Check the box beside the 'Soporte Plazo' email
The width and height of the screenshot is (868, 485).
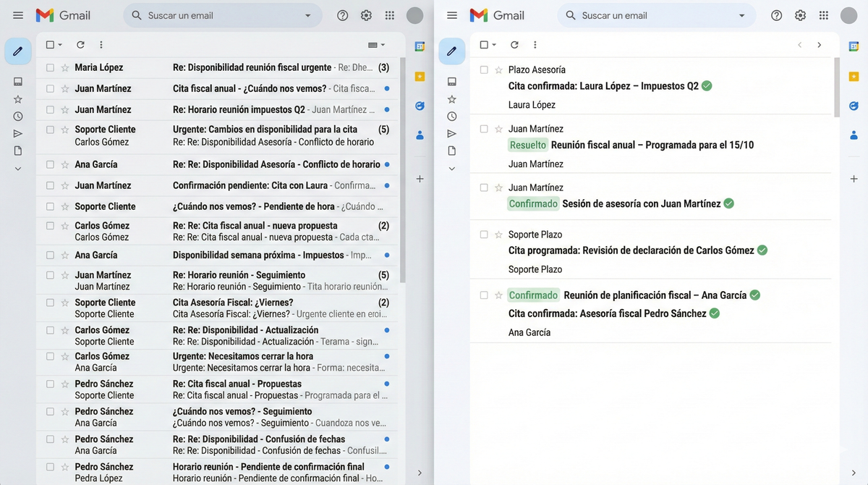(484, 235)
